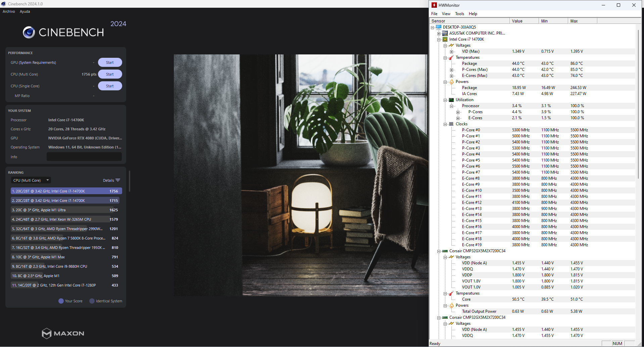Click the HWMonitor lightning app icon
The image size is (644, 347).
pos(434,5)
